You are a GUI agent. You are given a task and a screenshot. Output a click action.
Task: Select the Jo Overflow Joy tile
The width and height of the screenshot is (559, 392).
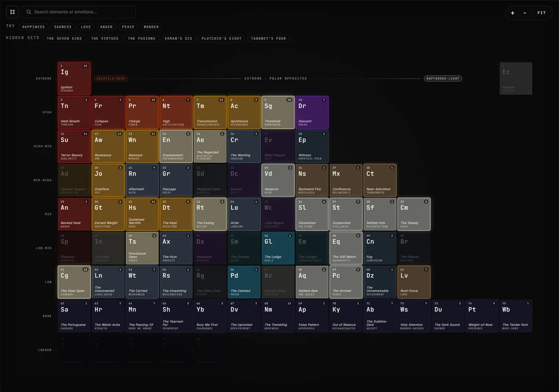[x=108, y=180]
